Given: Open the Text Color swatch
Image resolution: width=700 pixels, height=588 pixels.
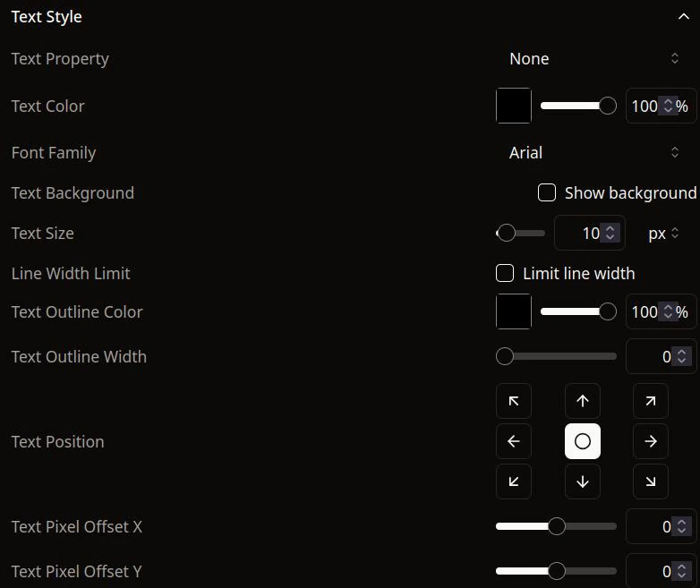Looking at the screenshot, I should [514, 106].
